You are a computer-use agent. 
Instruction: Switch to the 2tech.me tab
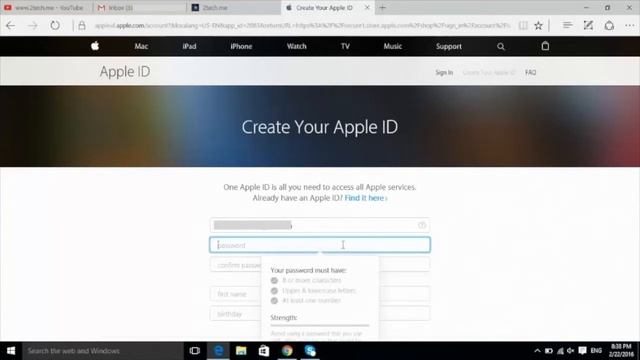pyautogui.click(x=233, y=8)
